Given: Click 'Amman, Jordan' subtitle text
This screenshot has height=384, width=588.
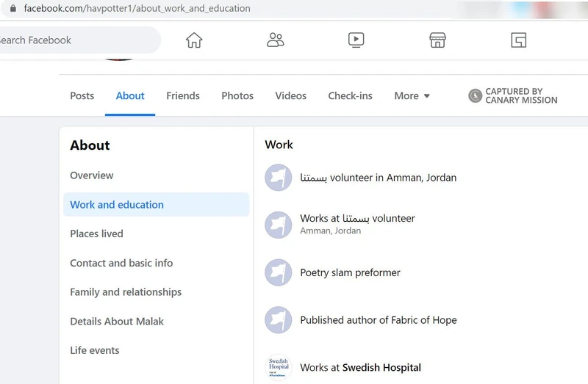Looking at the screenshot, I should click(330, 231).
